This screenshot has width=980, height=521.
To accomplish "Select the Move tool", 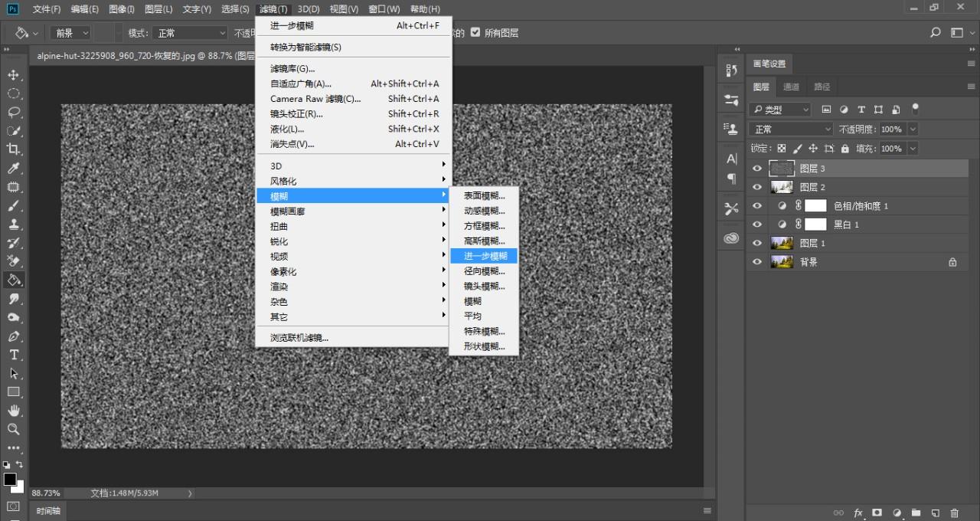I will (x=14, y=75).
